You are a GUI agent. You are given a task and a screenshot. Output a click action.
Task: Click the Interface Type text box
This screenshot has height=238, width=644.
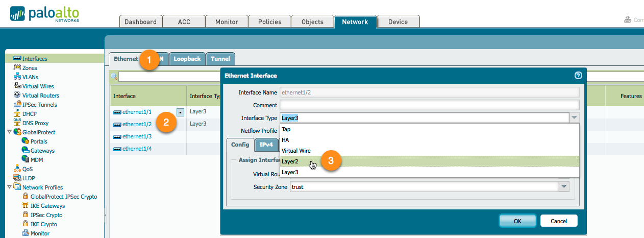click(425, 117)
